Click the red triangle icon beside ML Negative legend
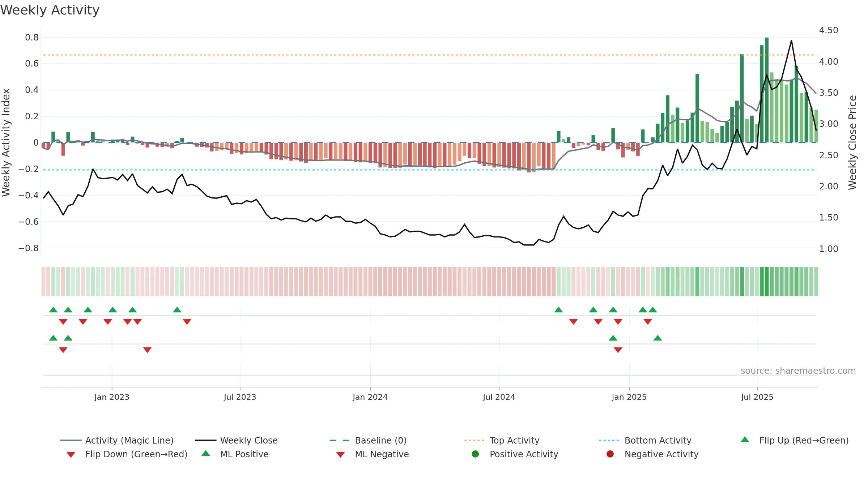The width and height of the screenshot is (868, 488). pos(340,455)
